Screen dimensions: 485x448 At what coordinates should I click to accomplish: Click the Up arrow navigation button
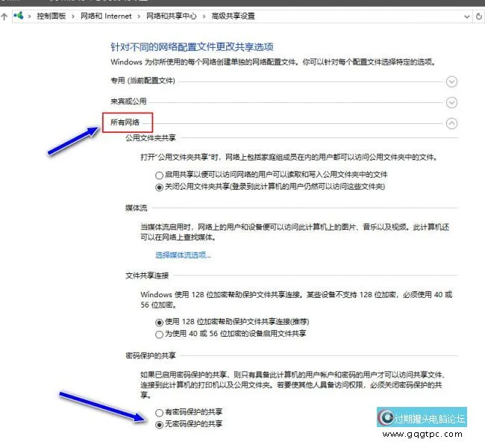click(x=5, y=15)
